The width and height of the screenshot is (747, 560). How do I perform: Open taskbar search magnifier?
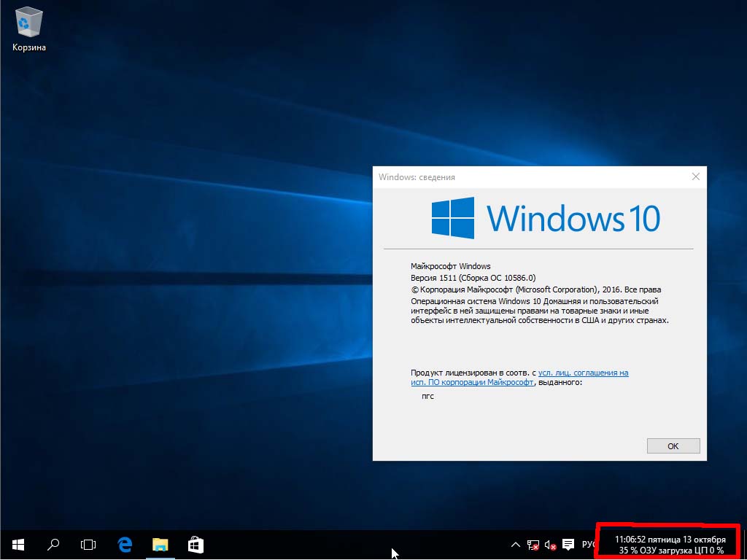pyautogui.click(x=53, y=544)
